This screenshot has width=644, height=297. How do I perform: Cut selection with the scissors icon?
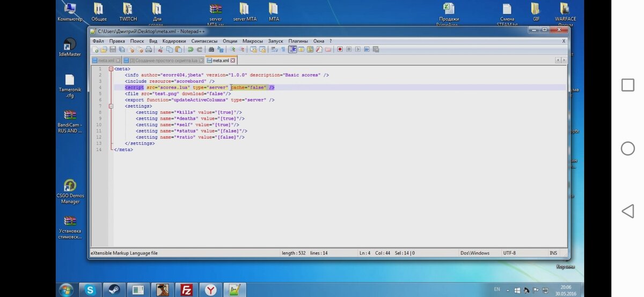pyautogui.click(x=160, y=49)
